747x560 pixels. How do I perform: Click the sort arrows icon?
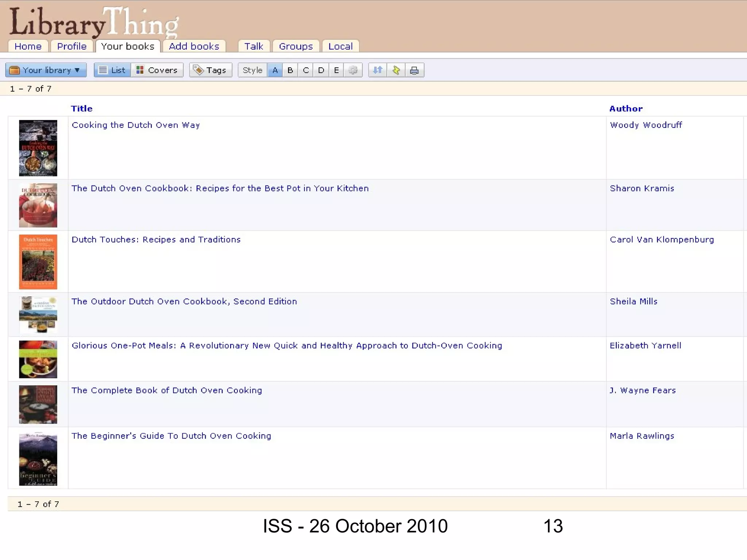[x=378, y=70]
